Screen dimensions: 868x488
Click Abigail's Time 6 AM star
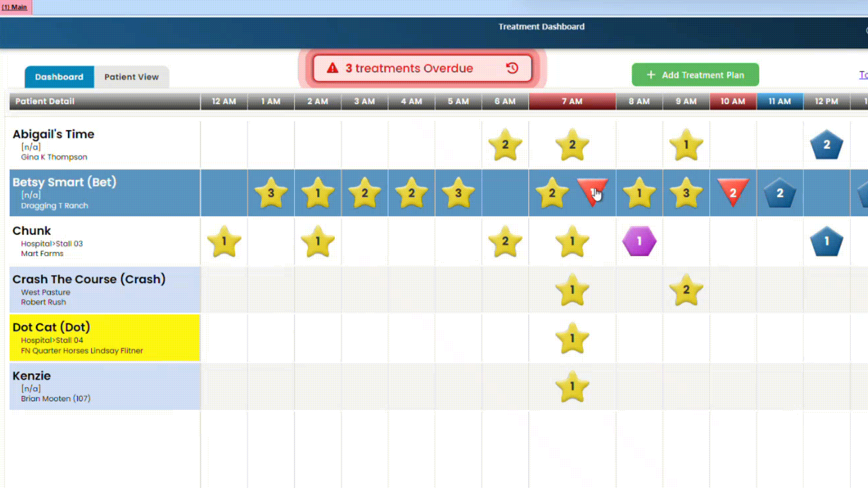coord(505,145)
